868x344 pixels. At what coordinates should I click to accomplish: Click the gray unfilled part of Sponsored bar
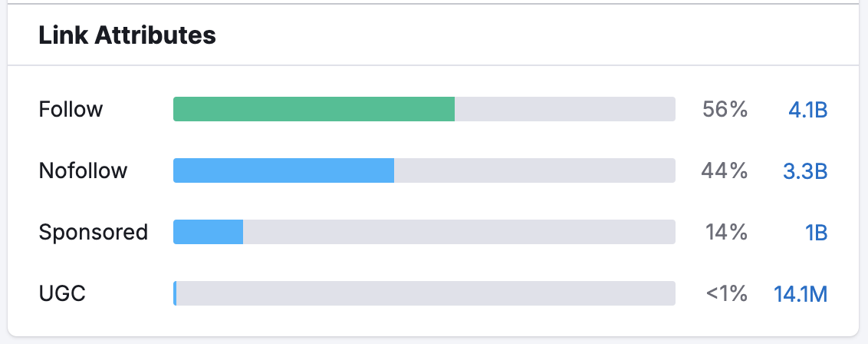pyautogui.click(x=459, y=233)
